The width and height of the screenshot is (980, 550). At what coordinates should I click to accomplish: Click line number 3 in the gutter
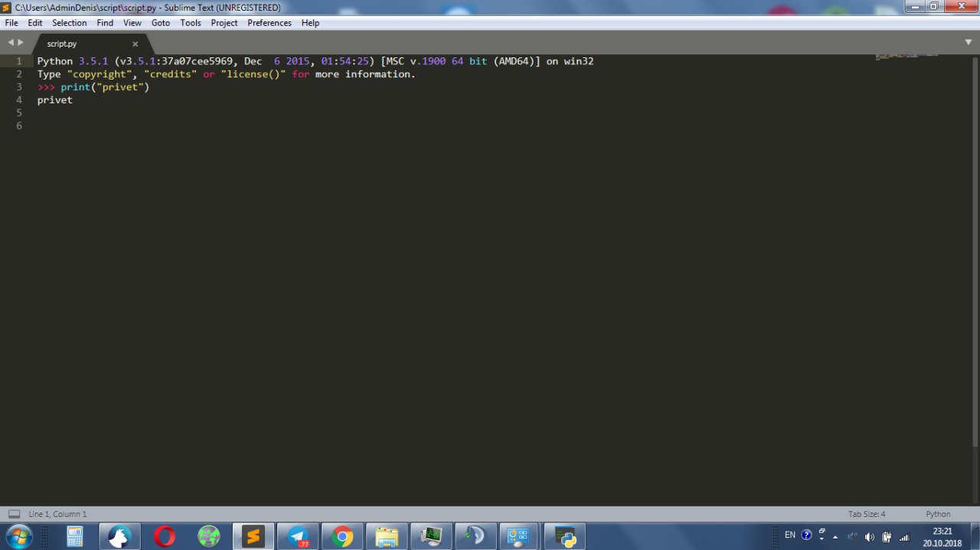18,87
